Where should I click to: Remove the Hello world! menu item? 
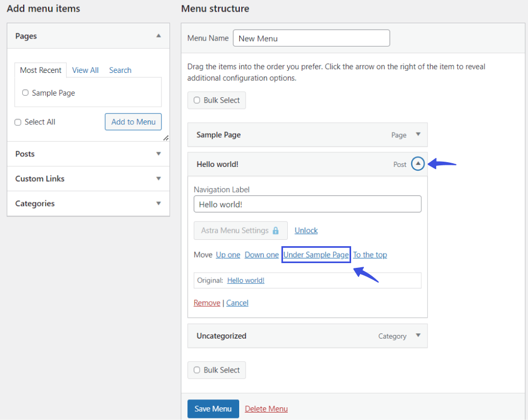pyautogui.click(x=207, y=303)
